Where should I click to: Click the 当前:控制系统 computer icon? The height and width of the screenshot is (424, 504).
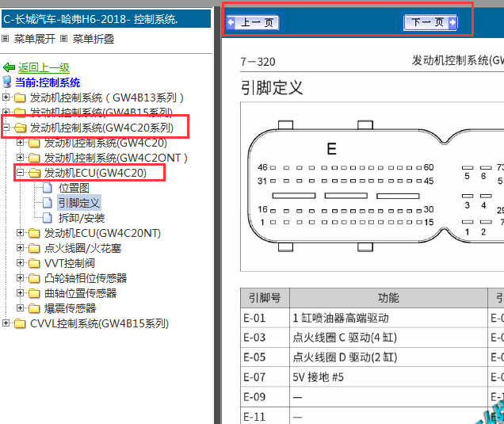7,82
